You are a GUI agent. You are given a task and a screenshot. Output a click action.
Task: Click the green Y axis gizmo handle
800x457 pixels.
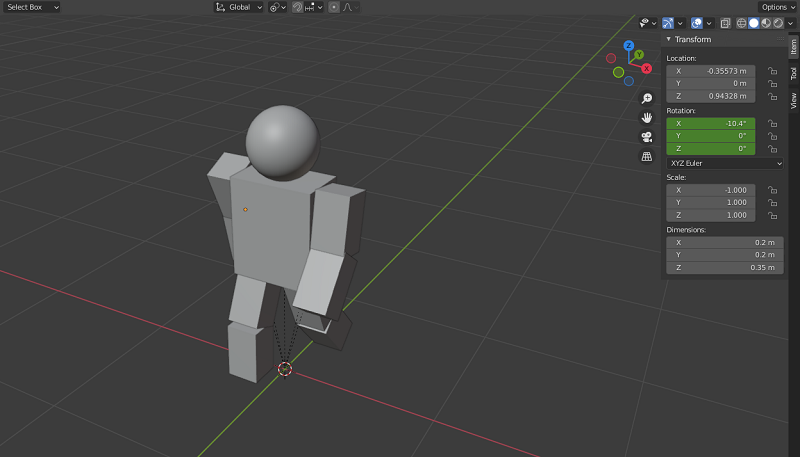pyautogui.click(x=639, y=55)
